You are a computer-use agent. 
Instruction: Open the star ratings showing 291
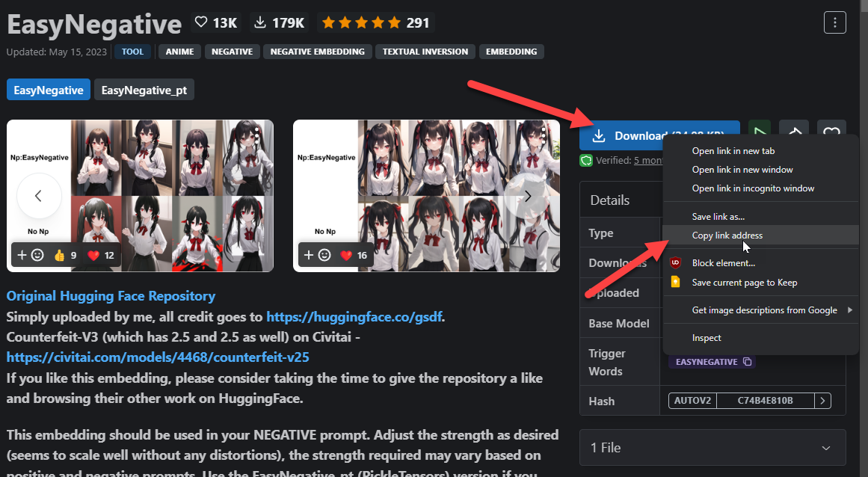pos(376,22)
